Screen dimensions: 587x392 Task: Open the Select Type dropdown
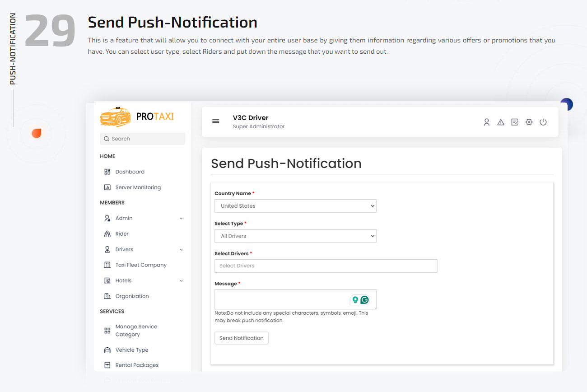pyautogui.click(x=295, y=236)
